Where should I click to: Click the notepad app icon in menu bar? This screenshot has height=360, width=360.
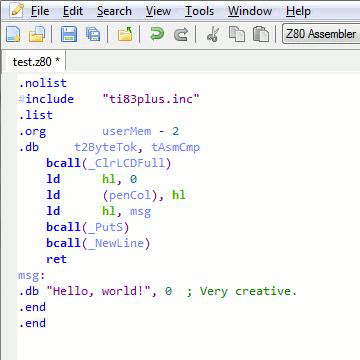click(x=16, y=11)
